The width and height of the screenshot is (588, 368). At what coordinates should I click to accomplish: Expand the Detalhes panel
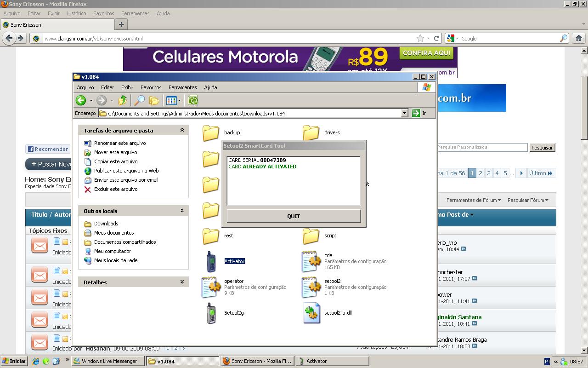click(182, 282)
